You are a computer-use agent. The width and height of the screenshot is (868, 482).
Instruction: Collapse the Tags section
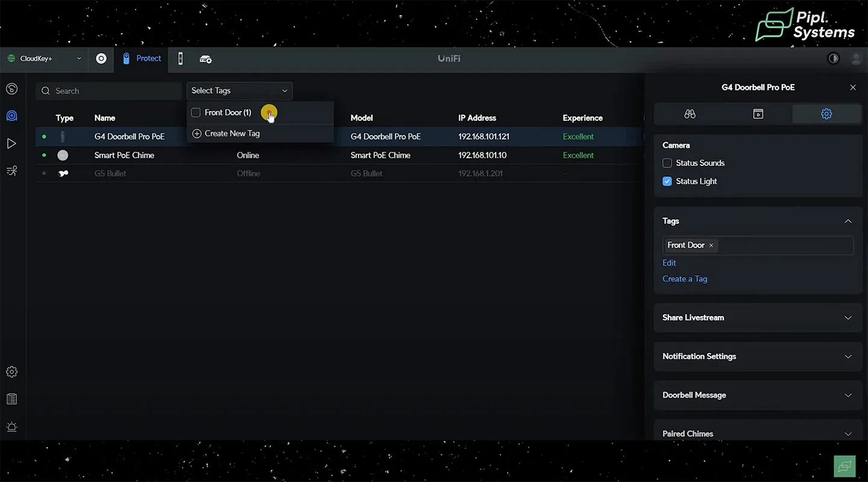[x=848, y=221]
